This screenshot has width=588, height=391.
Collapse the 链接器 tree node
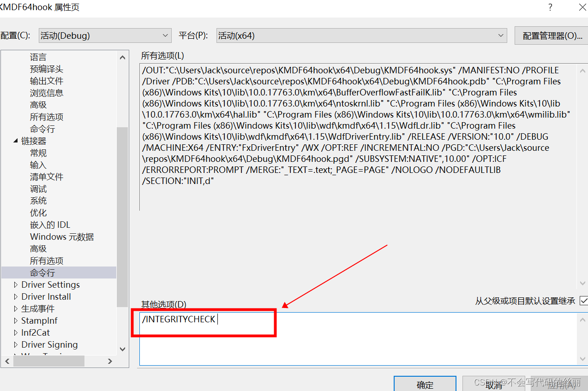(x=16, y=141)
